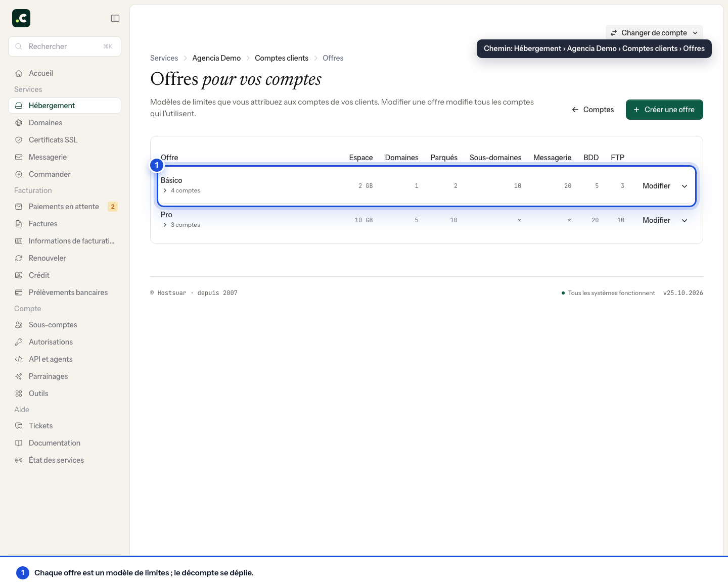728x588 pixels.
Task: Open Tickets in the Aide section
Action: click(65, 426)
